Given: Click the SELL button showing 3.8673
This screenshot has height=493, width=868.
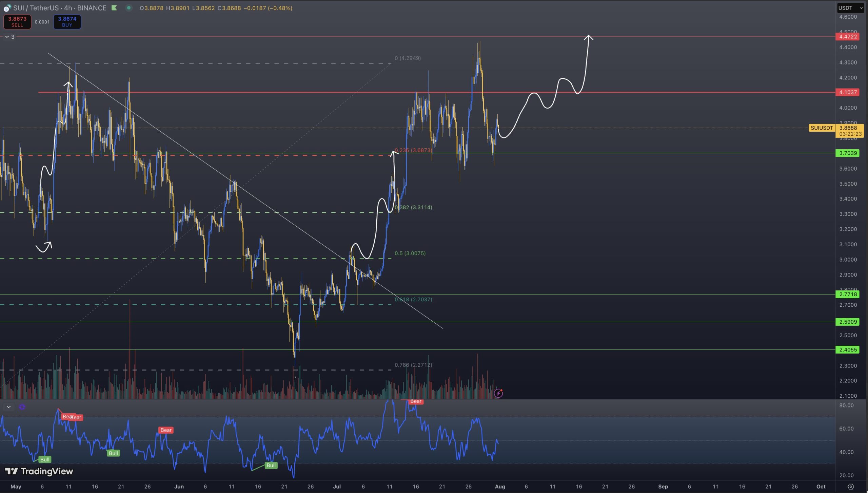Looking at the screenshot, I should pyautogui.click(x=17, y=22).
